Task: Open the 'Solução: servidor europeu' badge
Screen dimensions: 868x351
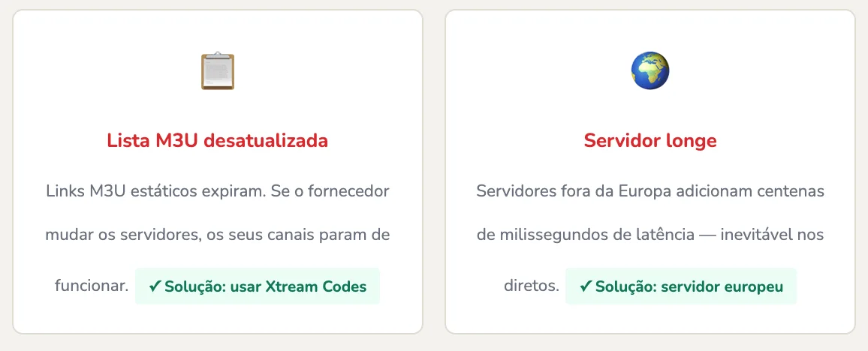Action: (681, 286)
